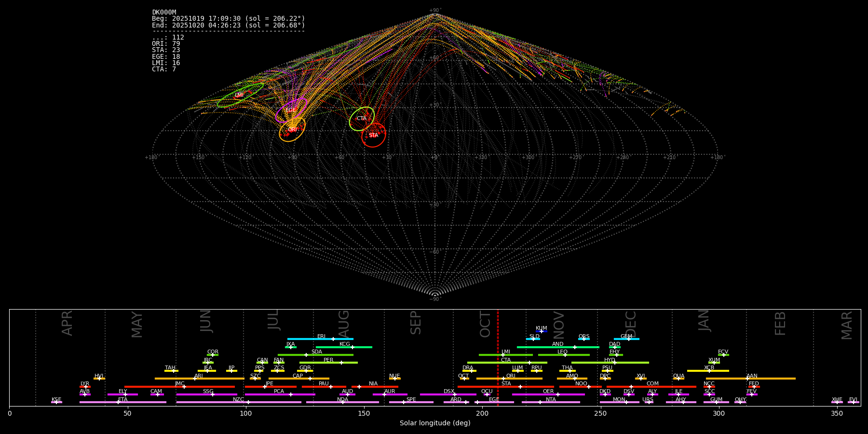Click the PER shower activity bar

pos(328,363)
